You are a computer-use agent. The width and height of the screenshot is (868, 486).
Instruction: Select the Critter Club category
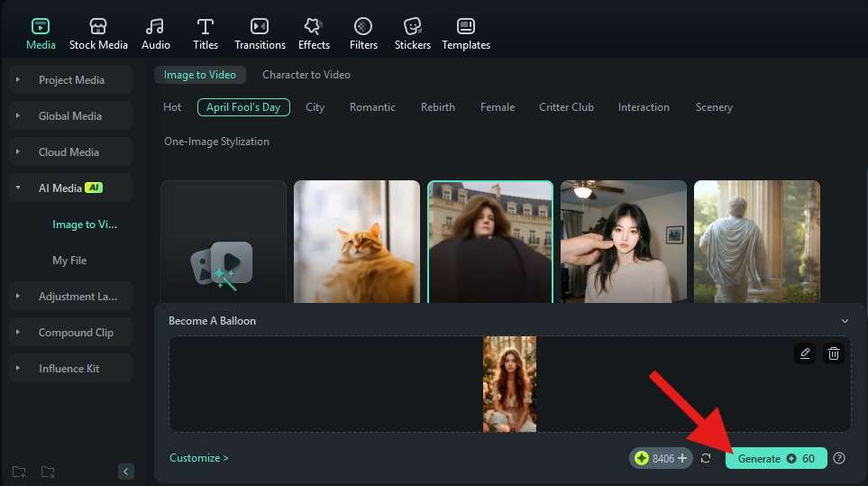[566, 107]
